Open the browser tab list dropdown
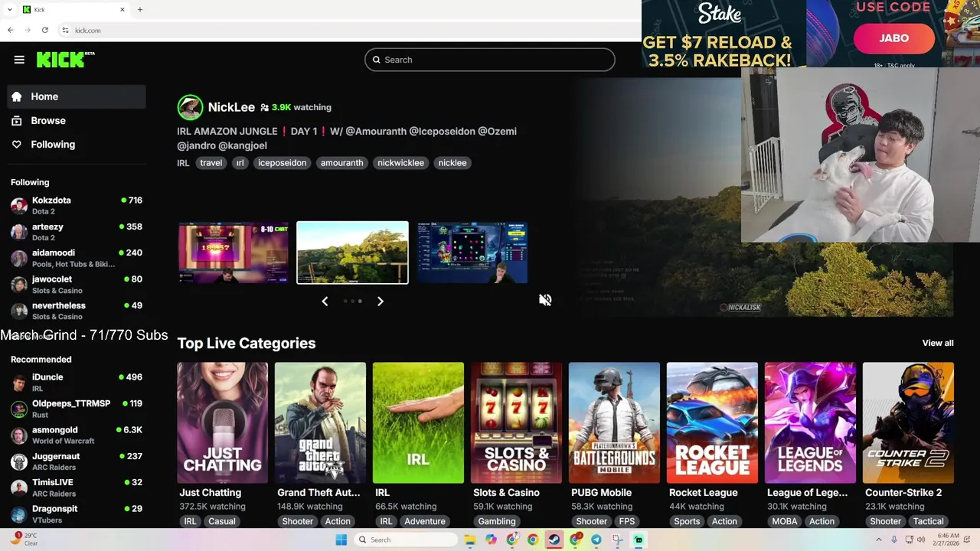 (9, 10)
